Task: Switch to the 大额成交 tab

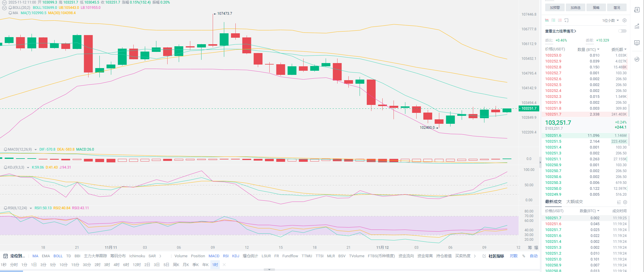Action: click(574, 202)
